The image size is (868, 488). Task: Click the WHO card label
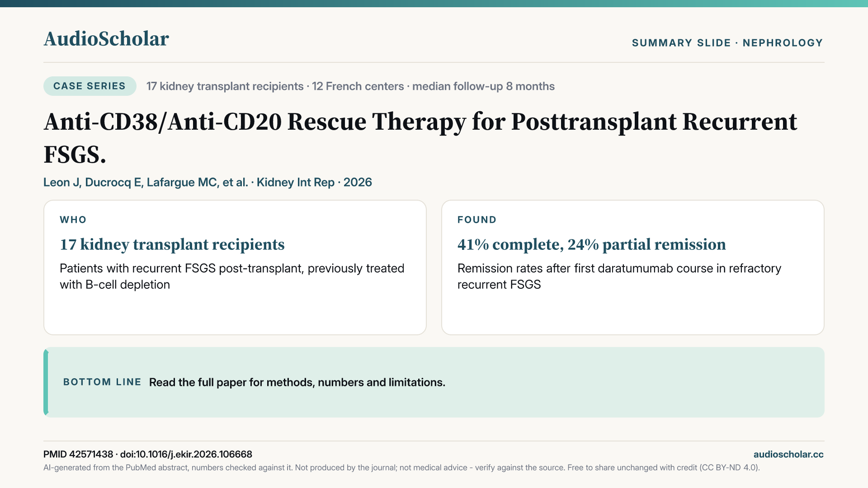pyautogui.click(x=73, y=220)
